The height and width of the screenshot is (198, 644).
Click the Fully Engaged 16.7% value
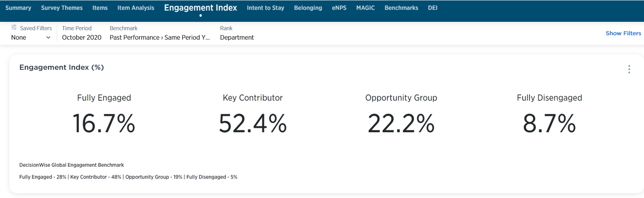tap(104, 124)
